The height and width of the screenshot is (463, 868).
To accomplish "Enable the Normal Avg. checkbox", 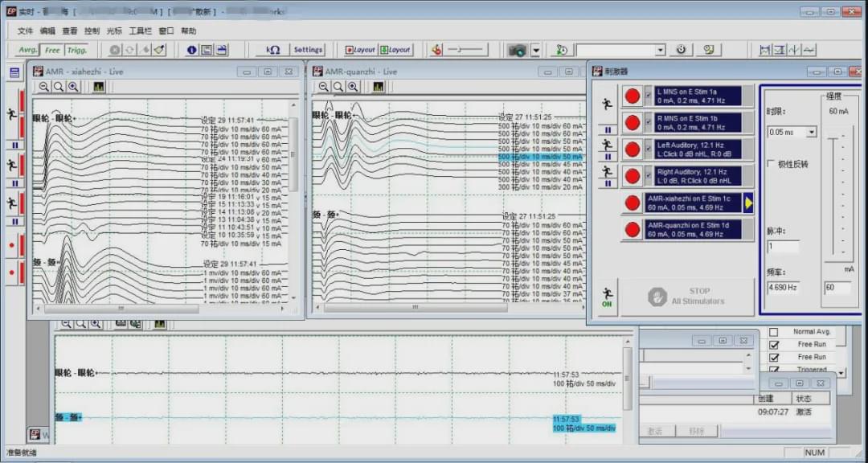I will (774, 332).
